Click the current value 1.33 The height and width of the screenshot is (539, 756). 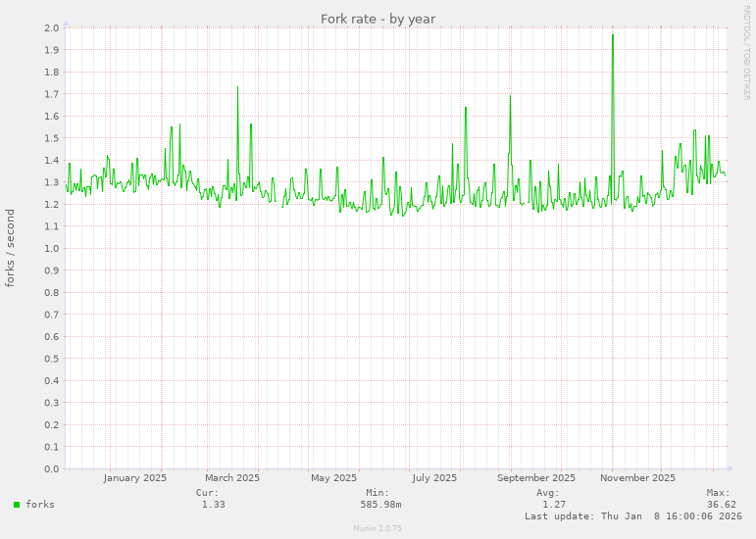coord(213,505)
